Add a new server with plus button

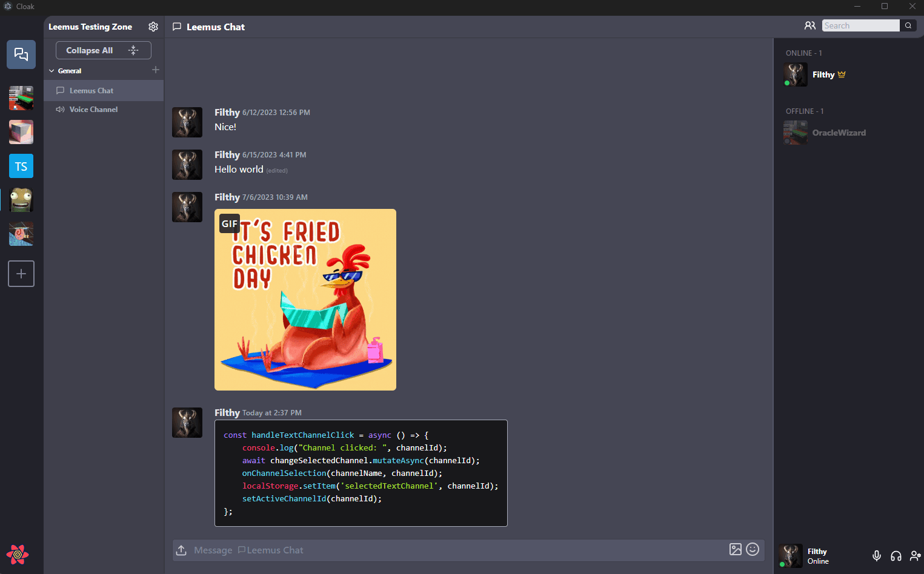(x=21, y=274)
